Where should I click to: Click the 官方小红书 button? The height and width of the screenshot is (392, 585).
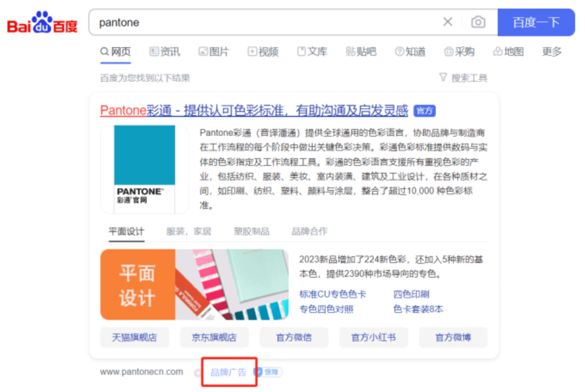pos(373,337)
